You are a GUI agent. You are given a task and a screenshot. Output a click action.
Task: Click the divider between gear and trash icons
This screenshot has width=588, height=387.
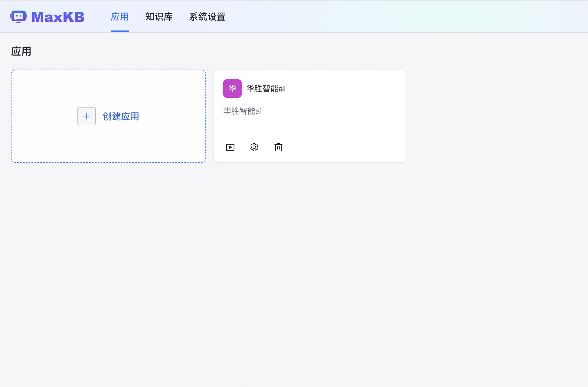[266, 147]
